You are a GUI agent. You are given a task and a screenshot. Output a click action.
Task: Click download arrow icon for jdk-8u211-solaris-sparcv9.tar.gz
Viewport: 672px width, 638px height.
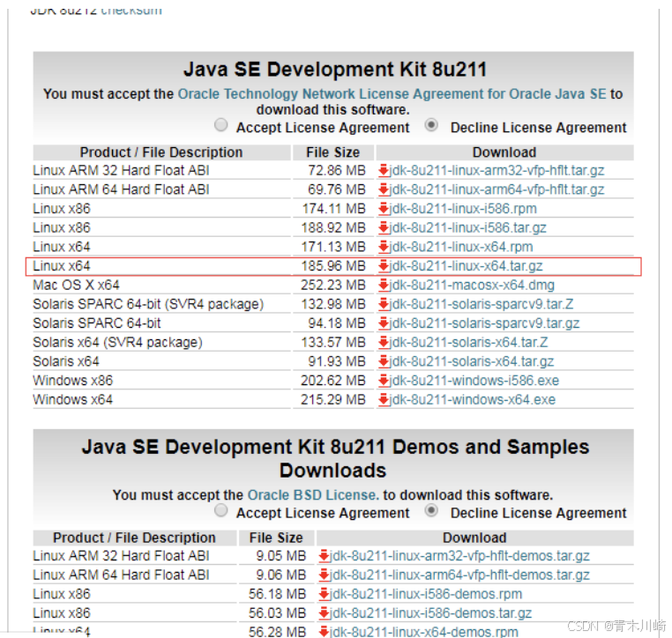click(x=384, y=323)
